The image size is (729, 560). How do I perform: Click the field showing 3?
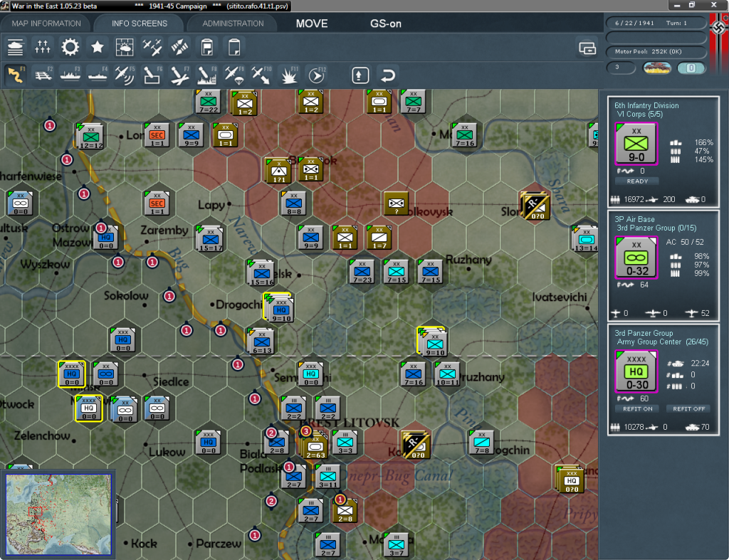[621, 68]
